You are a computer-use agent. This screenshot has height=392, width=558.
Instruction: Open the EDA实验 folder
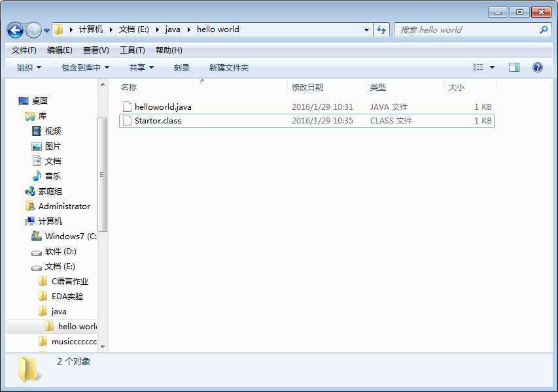61,297
